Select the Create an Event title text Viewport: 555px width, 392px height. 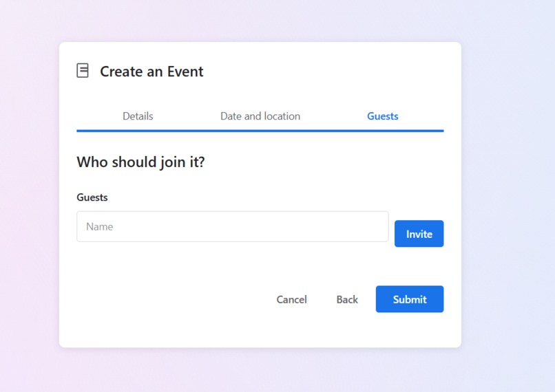pos(151,72)
